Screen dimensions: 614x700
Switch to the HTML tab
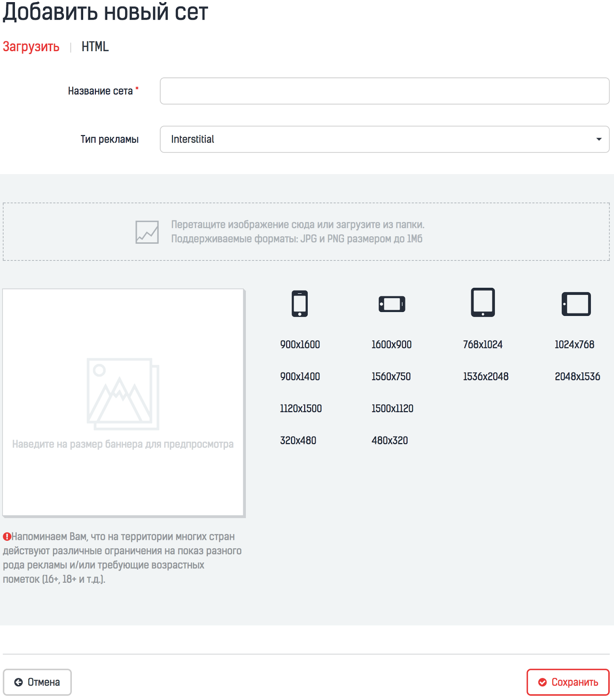point(95,46)
